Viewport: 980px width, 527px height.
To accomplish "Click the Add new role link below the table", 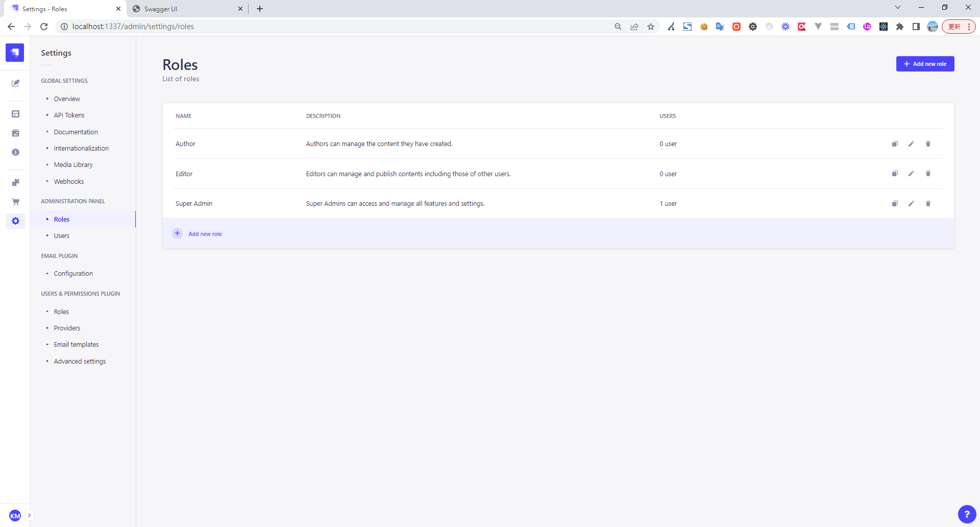I will (205, 234).
